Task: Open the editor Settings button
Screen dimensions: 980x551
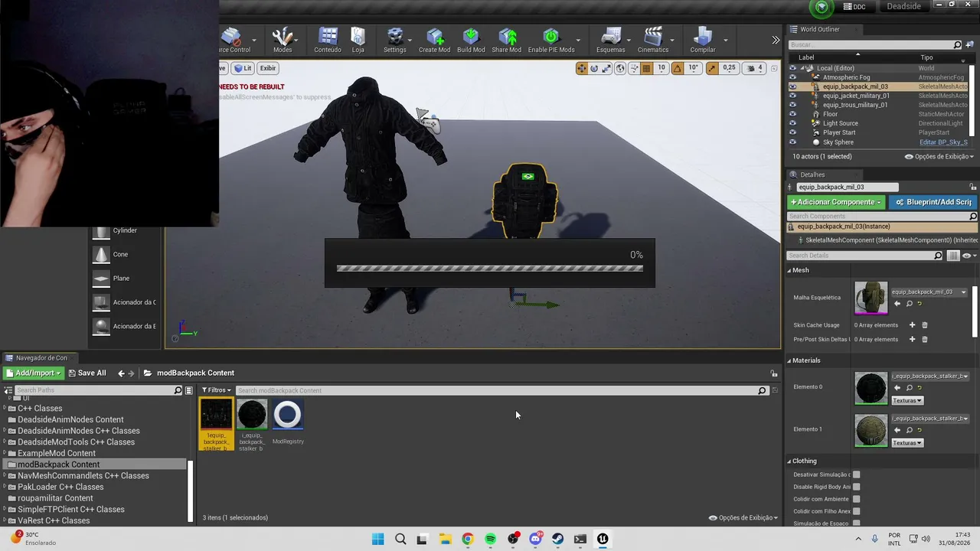Action: (x=395, y=40)
